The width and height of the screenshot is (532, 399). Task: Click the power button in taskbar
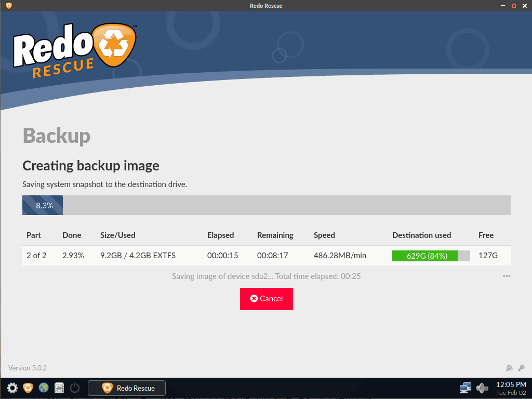tap(75, 388)
